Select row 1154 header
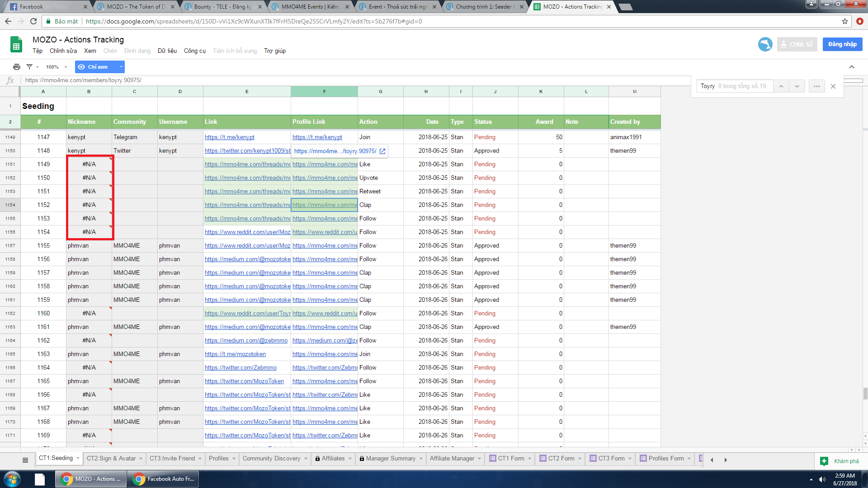 coord(10,205)
